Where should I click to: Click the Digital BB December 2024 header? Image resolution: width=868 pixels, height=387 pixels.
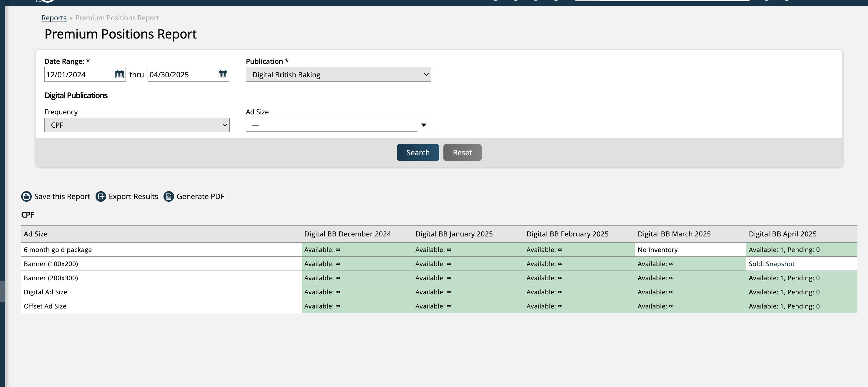[x=347, y=234]
